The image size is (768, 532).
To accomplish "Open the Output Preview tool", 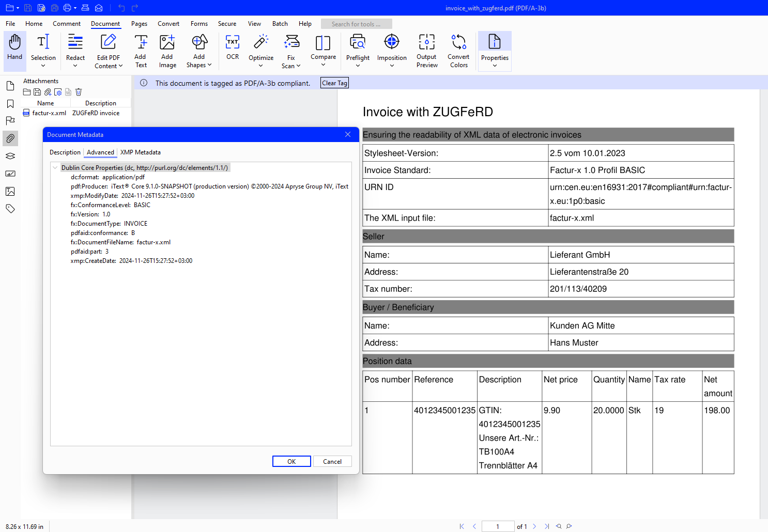I will 427,50.
